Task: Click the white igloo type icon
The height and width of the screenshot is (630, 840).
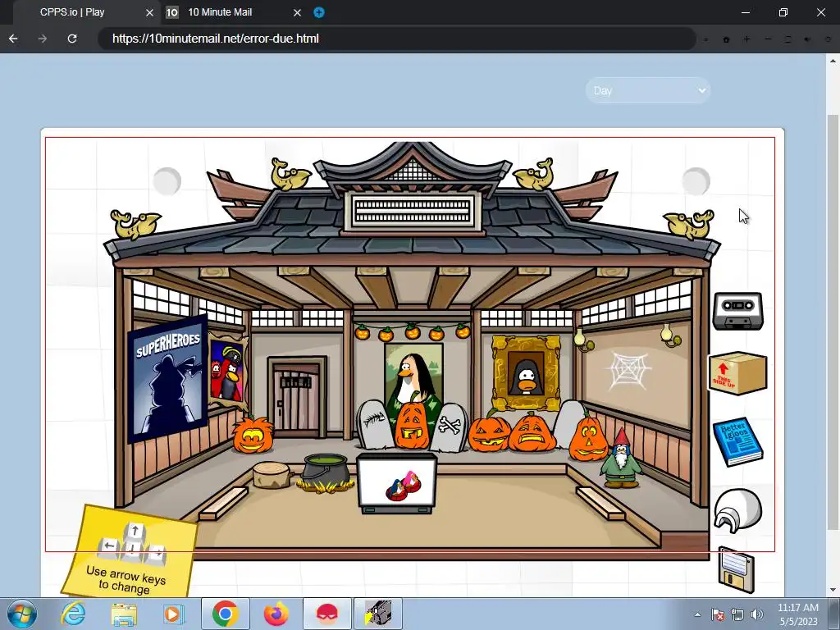Action: (737, 510)
